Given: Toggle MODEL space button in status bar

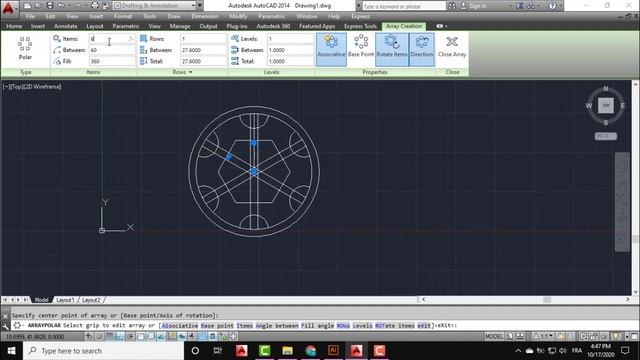Looking at the screenshot, I should 494,336.
